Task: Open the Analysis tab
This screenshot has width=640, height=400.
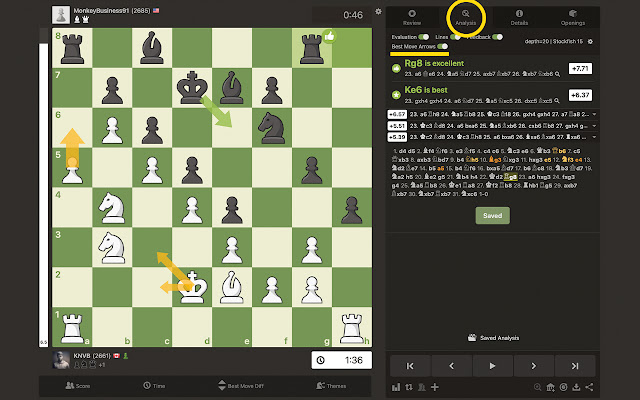Action: 466,18
